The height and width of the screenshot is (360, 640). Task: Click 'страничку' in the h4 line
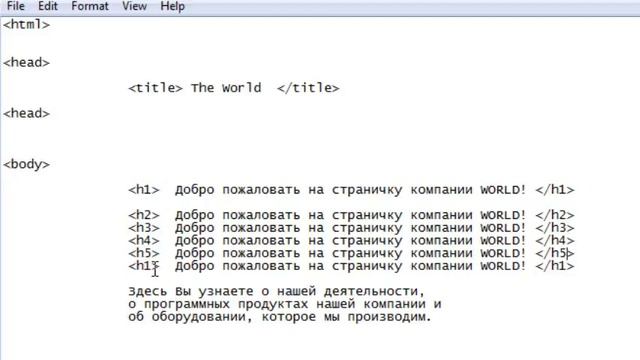pos(367,240)
